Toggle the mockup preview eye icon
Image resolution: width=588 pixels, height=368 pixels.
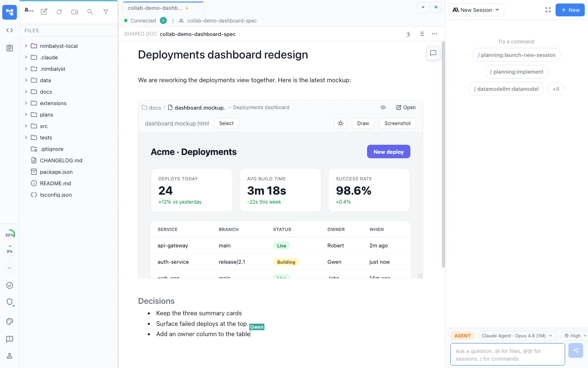point(383,108)
